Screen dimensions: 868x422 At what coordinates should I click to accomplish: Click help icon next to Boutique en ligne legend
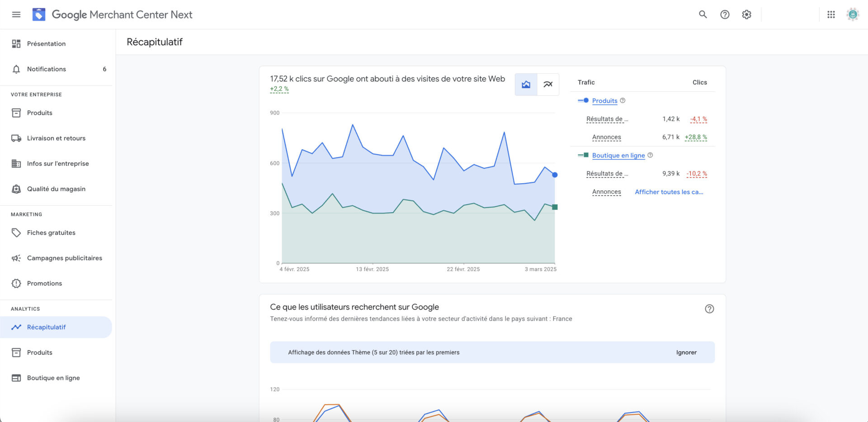pyautogui.click(x=650, y=155)
